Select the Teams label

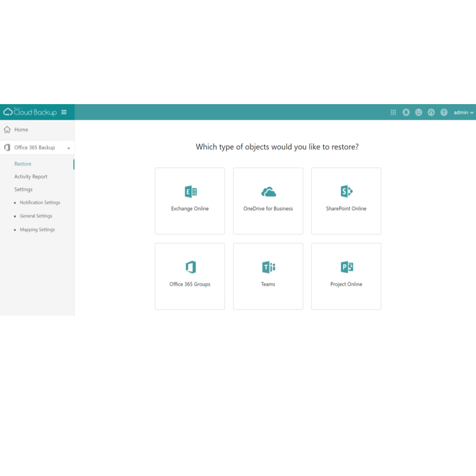click(268, 284)
